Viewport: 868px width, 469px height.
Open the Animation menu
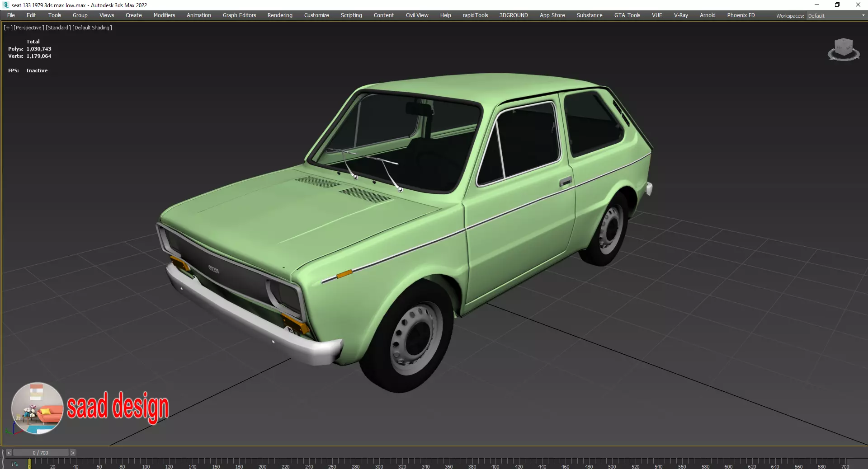[x=199, y=15]
